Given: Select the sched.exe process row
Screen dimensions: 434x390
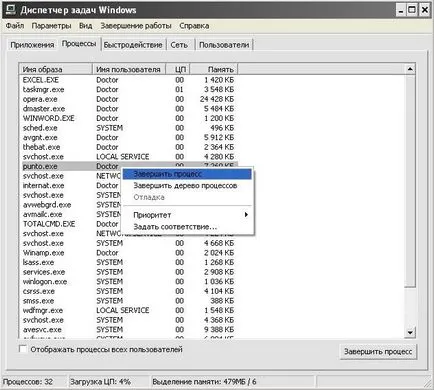Looking at the screenshot, I should tap(128, 128).
